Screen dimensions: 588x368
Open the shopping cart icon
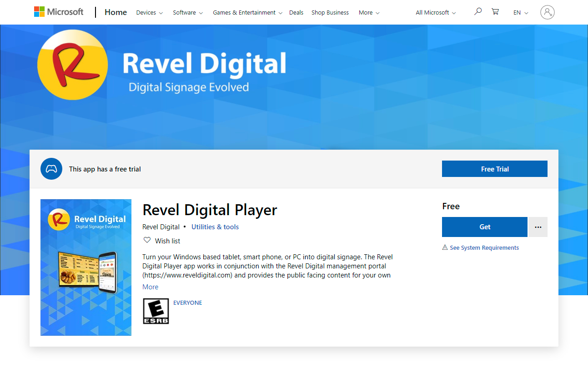[495, 12]
